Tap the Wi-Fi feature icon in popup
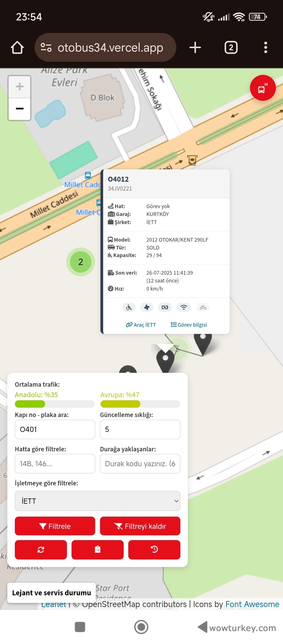This screenshot has height=644, width=283. pyautogui.click(x=184, y=307)
